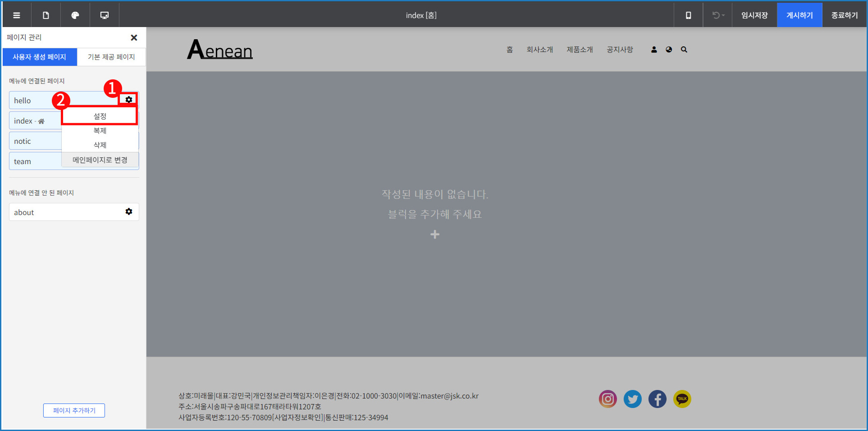The width and height of the screenshot is (868, 431).
Task: Select 사용자 생성 페이지 tab
Action: tap(40, 57)
